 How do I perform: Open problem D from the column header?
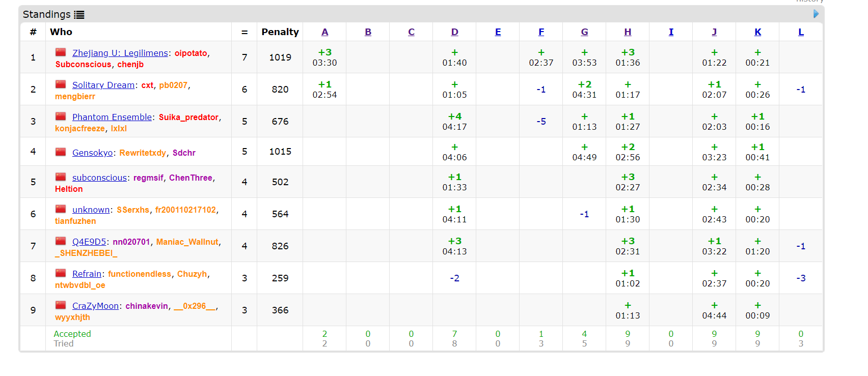pos(454,32)
